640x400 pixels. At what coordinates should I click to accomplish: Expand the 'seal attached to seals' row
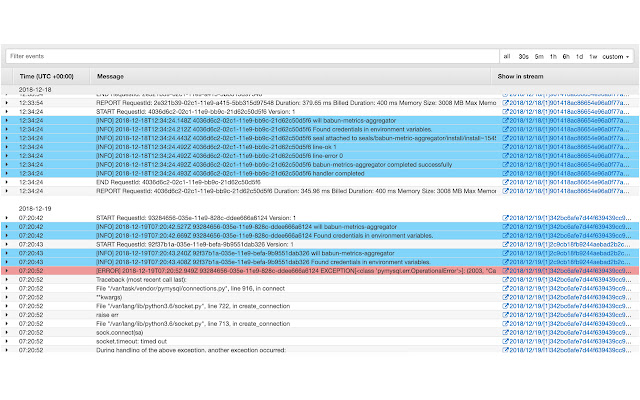coord(7,138)
